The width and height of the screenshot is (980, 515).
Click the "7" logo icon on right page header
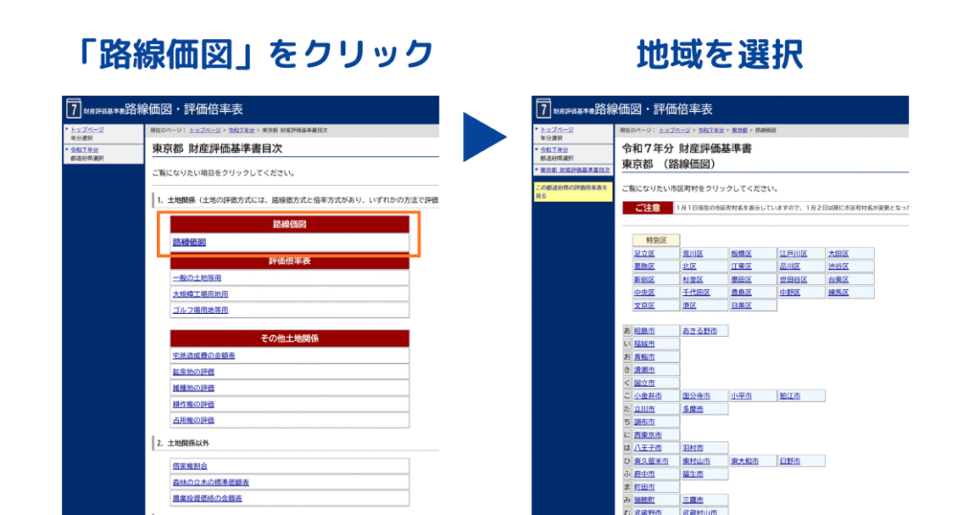[x=545, y=109]
